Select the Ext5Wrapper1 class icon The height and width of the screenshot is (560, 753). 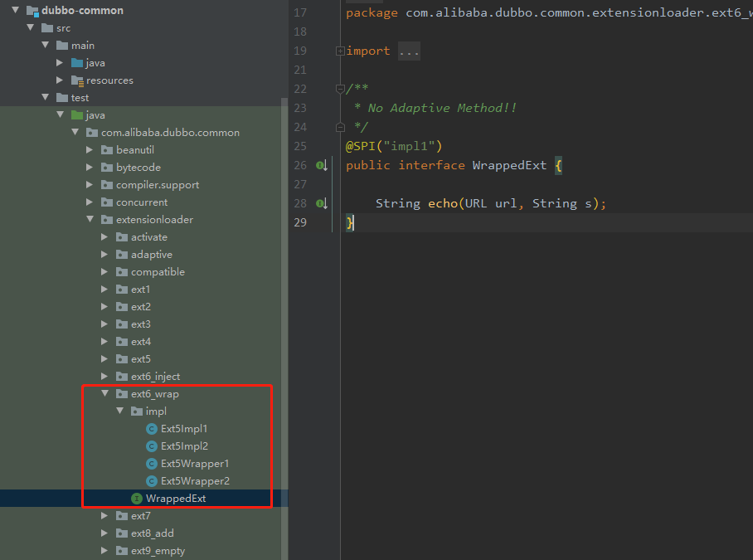coord(152,464)
